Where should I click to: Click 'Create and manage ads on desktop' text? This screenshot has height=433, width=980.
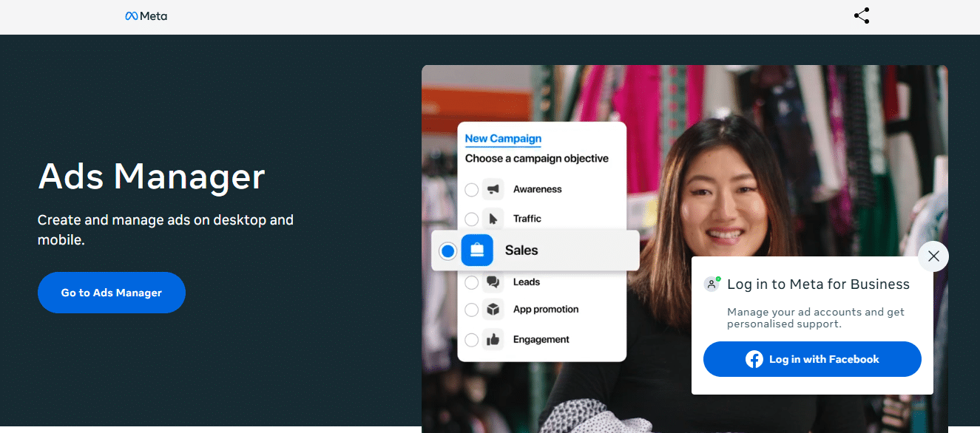(x=166, y=230)
